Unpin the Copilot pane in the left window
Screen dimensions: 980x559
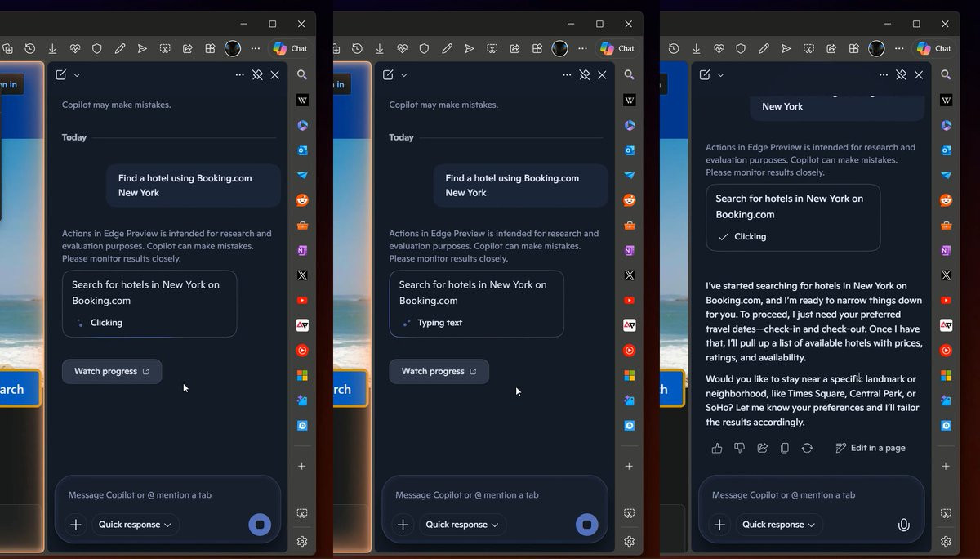257,74
